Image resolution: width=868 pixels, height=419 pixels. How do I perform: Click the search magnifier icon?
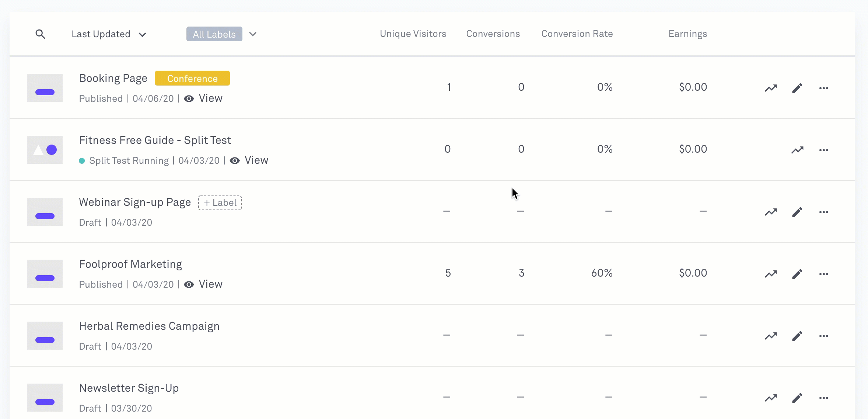[x=40, y=34]
